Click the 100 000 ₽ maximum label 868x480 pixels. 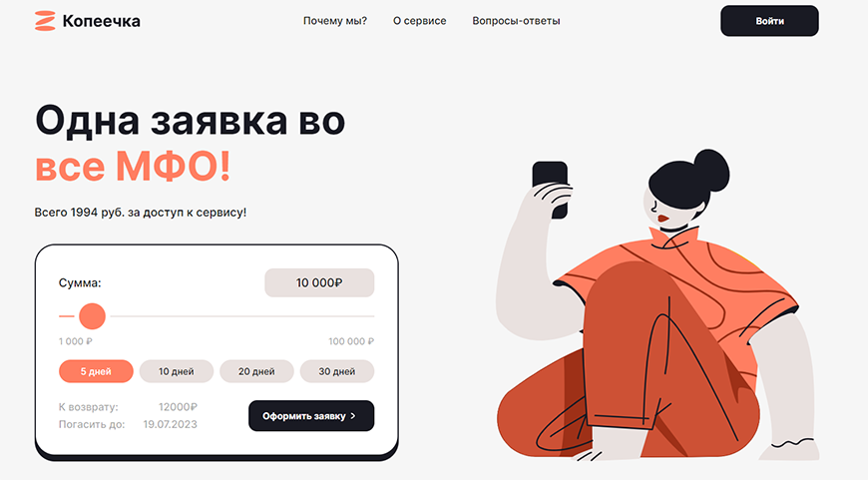coord(351,341)
